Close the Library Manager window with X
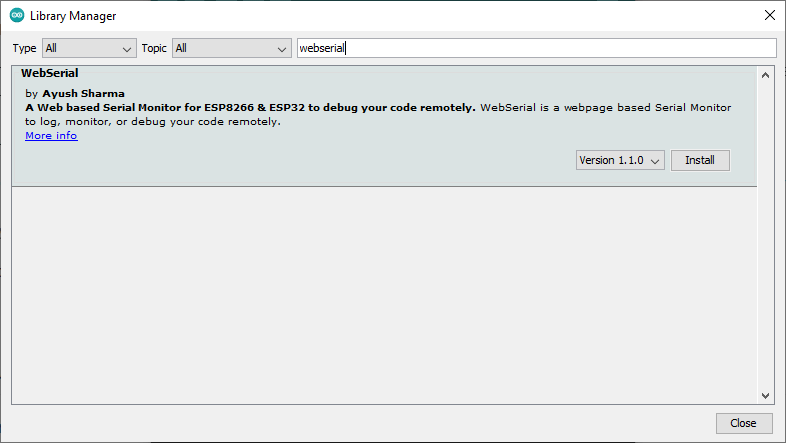 click(x=768, y=16)
